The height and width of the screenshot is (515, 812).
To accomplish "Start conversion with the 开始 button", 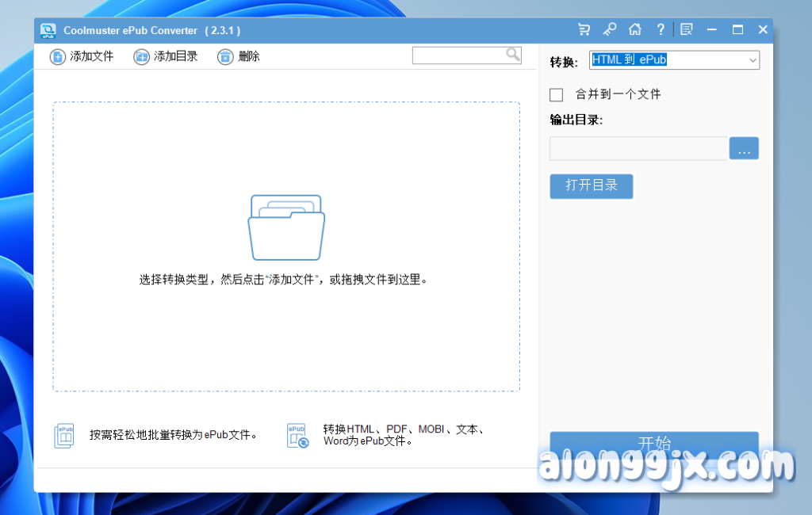I will point(654,444).
